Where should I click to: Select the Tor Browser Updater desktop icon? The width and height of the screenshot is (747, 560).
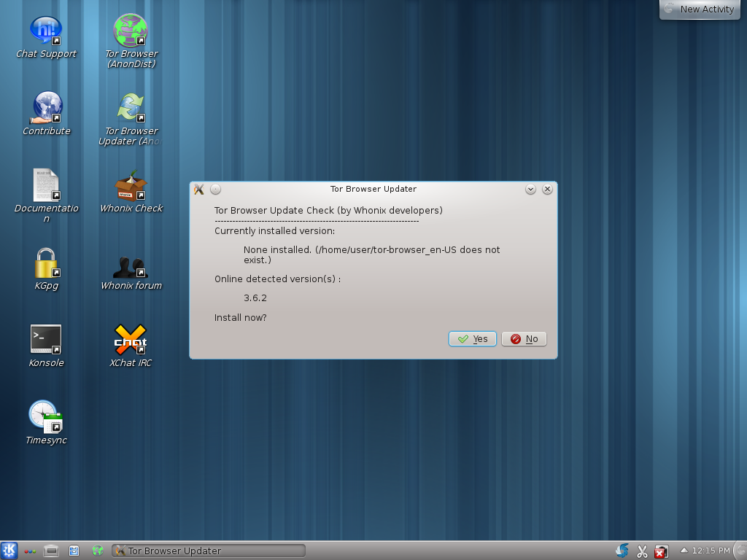131,108
